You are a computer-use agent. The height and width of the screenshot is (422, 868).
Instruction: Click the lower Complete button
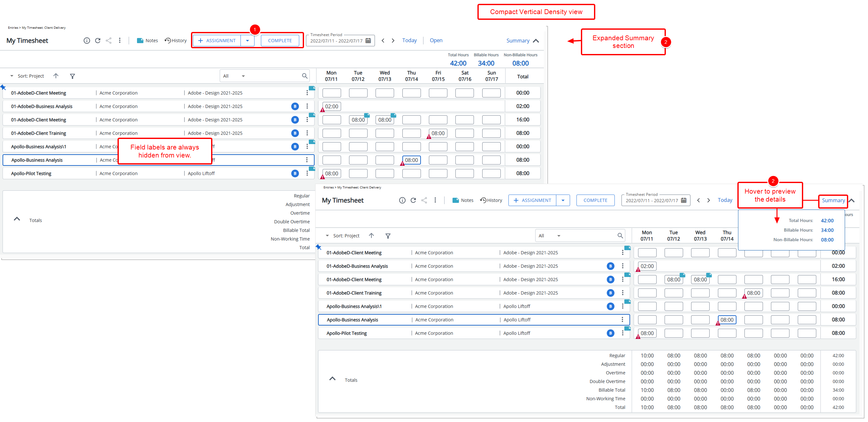tap(595, 200)
